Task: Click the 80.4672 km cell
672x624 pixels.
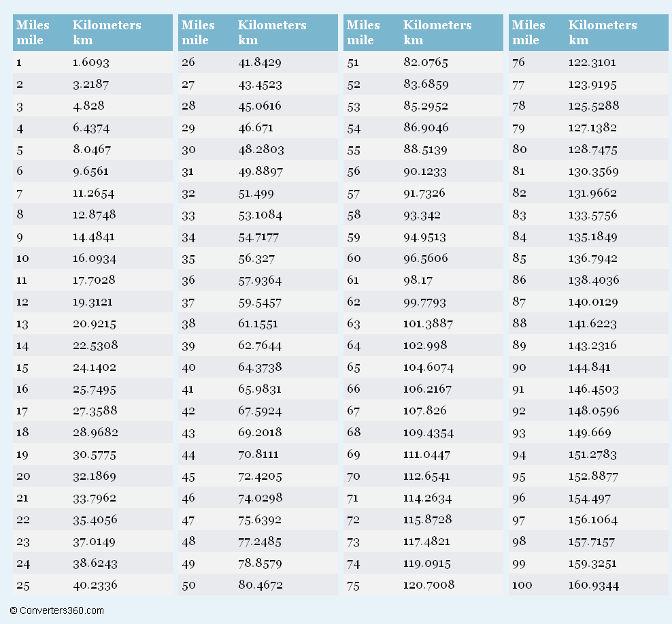Action: pos(261,585)
